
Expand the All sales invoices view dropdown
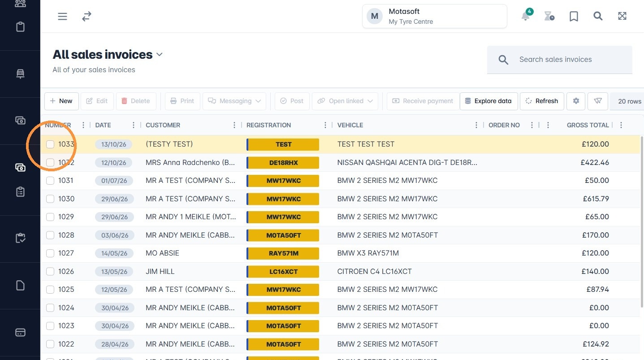[159, 55]
